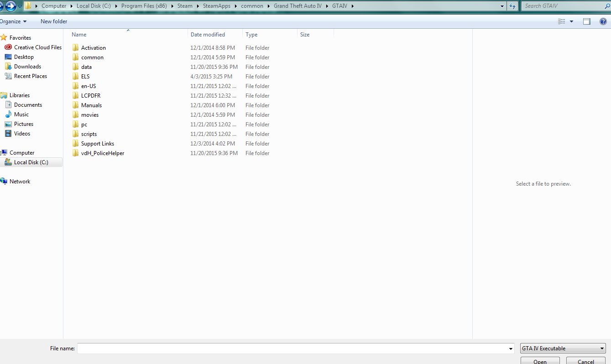
Task: Jump to the common breadcrumb in address bar
Action: [252, 6]
